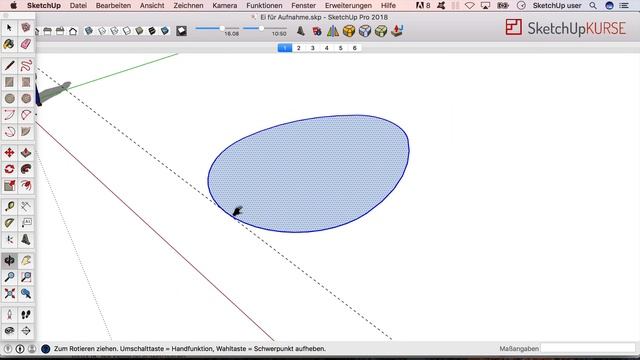Activate the Polygon tool
The width and height of the screenshot is (640, 360).
(x=26, y=98)
